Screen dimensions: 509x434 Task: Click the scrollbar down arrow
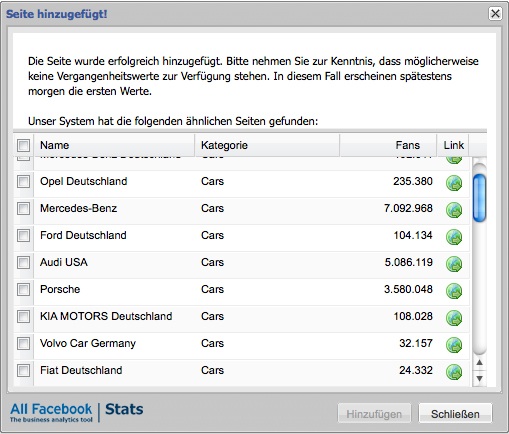479,378
